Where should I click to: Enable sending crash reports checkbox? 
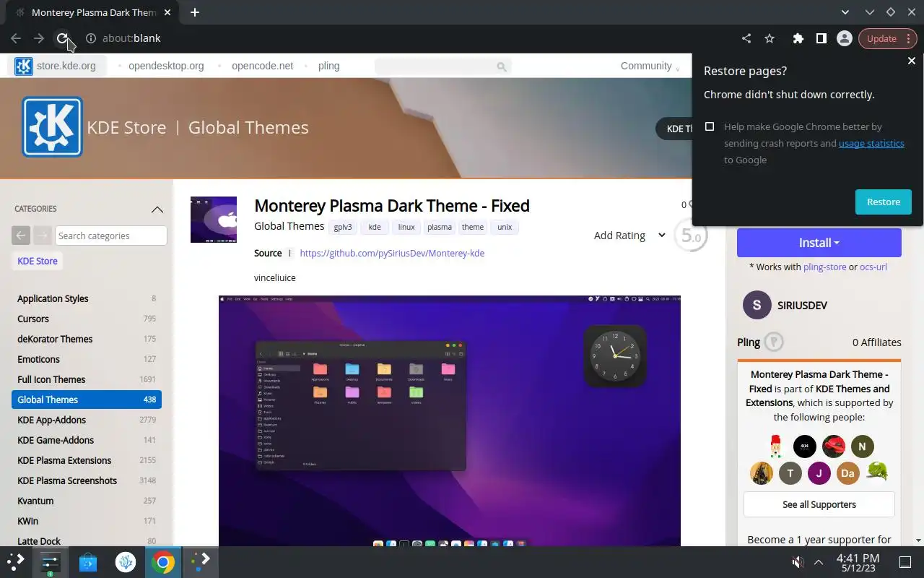[x=710, y=126]
